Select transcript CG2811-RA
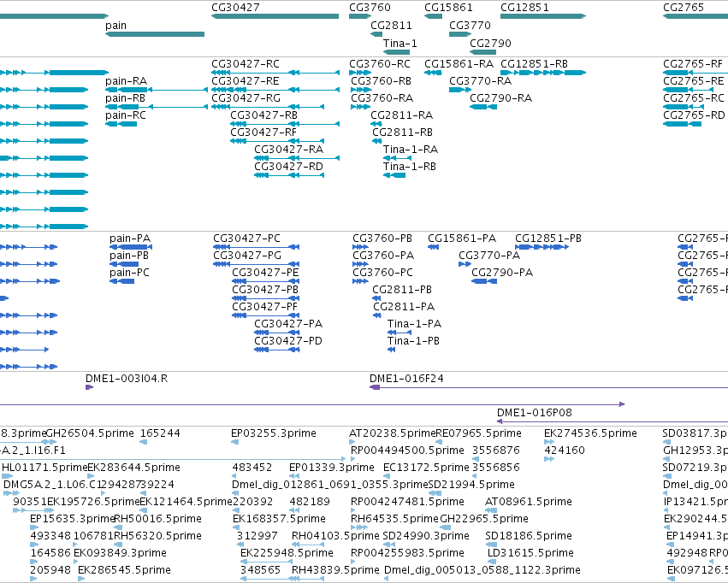This screenshot has width=728, height=583. 401,115
